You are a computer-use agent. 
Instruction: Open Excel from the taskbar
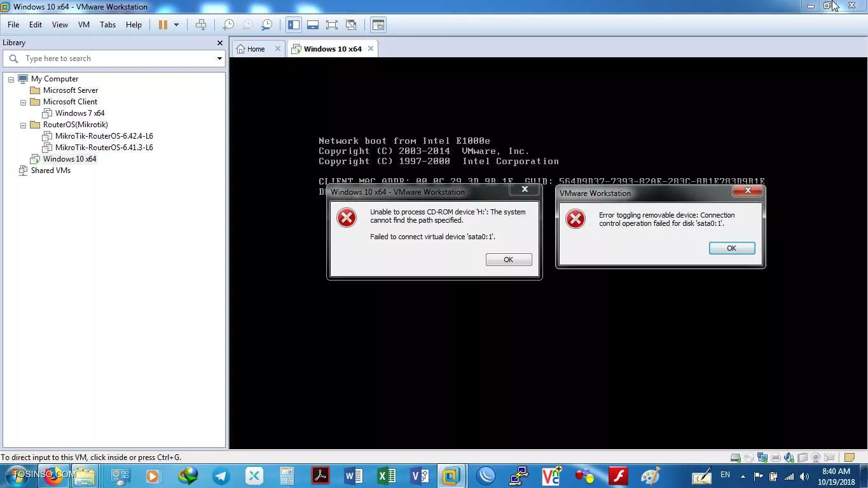[x=387, y=476]
